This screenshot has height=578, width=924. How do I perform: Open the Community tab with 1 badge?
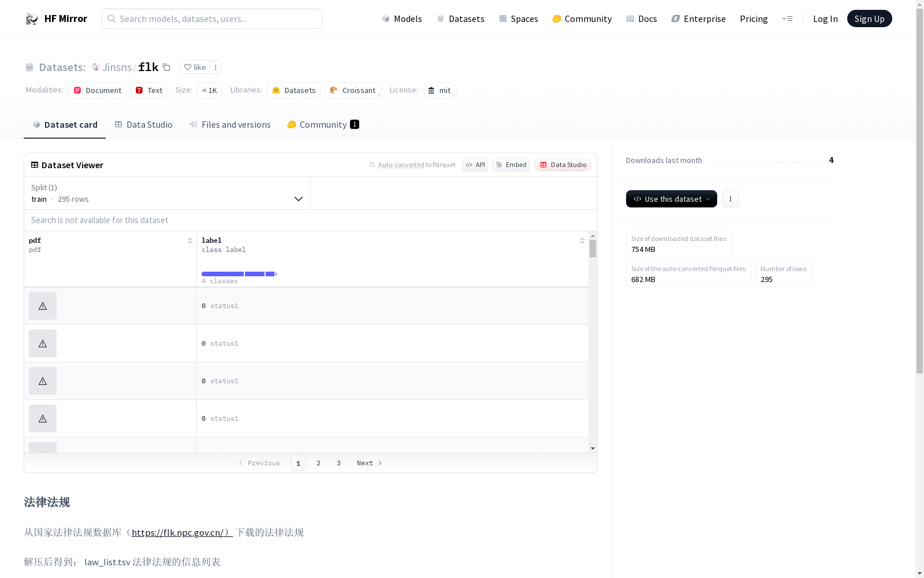pos(323,124)
